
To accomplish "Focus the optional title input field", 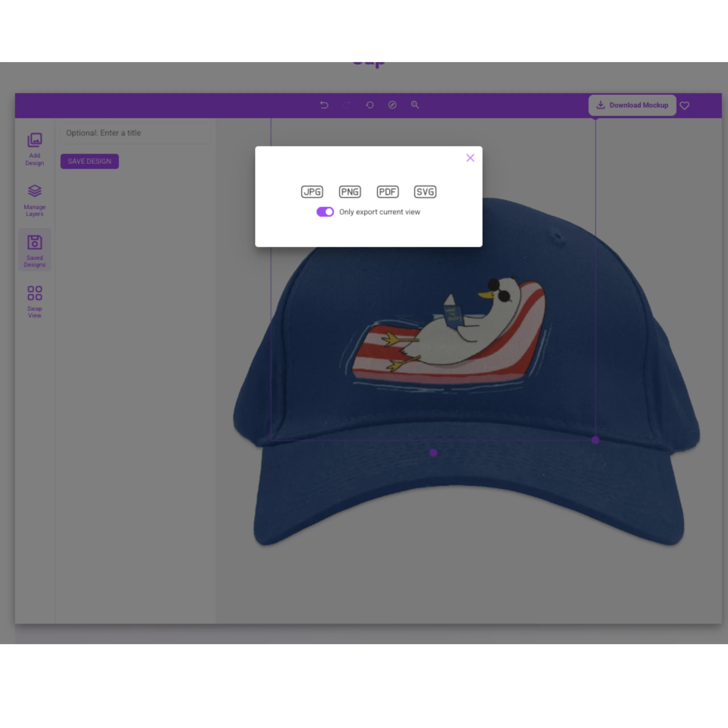I will 136,133.
